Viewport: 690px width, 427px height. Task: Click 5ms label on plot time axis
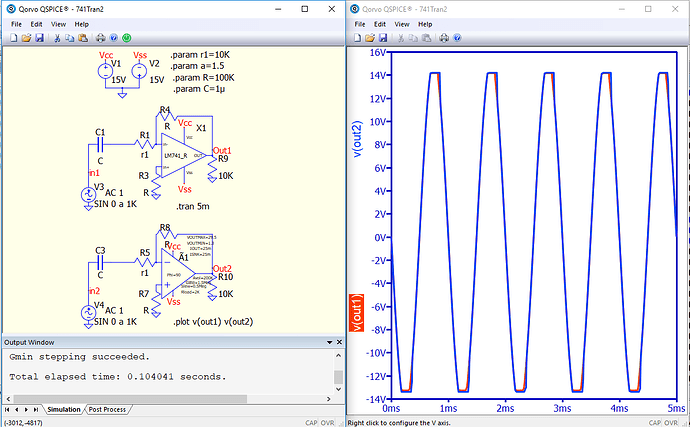pos(676,409)
